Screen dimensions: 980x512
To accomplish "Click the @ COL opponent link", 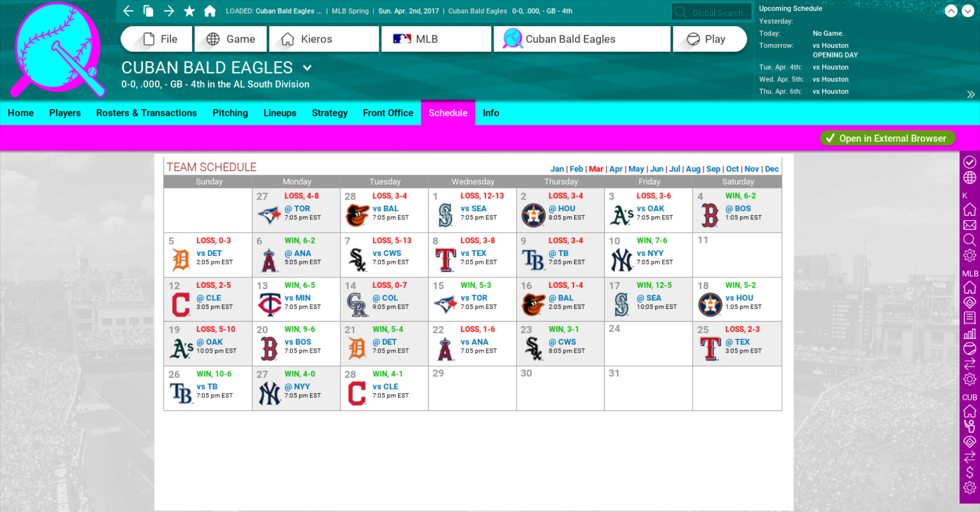I will coord(385,298).
